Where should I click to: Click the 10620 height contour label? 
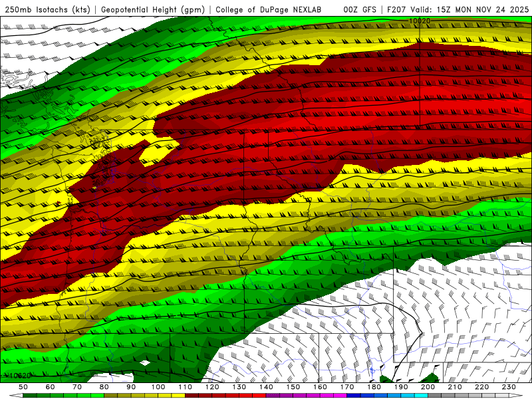click(x=20, y=376)
